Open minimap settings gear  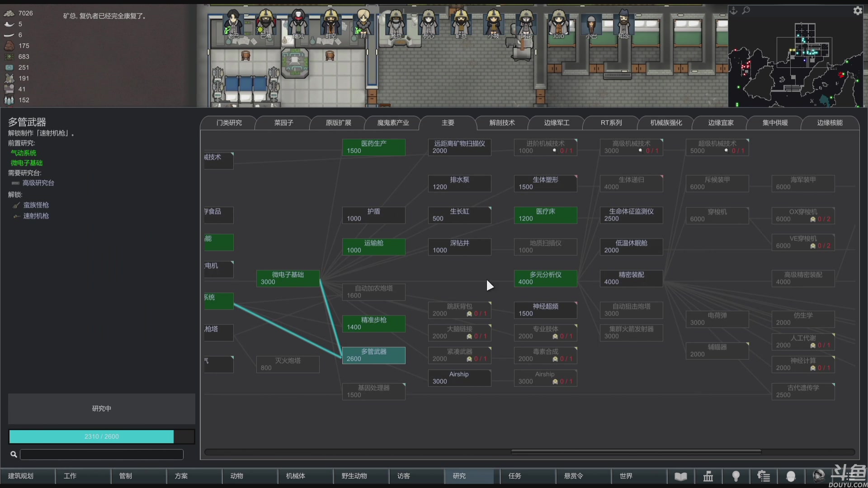(x=857, y=11)
